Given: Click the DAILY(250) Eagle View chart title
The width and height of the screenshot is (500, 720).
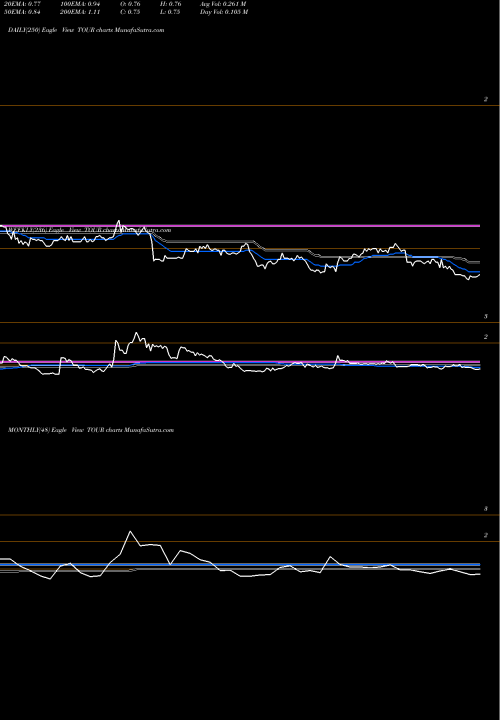Looking at the screenshot, I should point(86,30).
